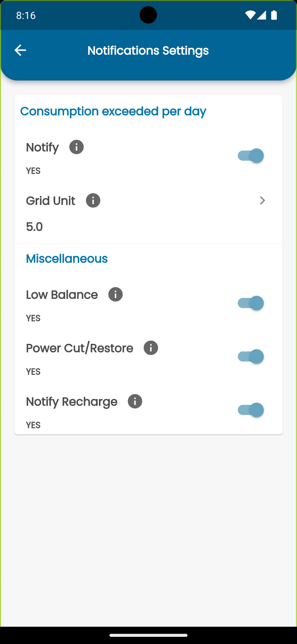The width and height of the screenshot is (297, 644).
Task: Toggle the Power Cut/Restore switch
Action: pos(251,356)
